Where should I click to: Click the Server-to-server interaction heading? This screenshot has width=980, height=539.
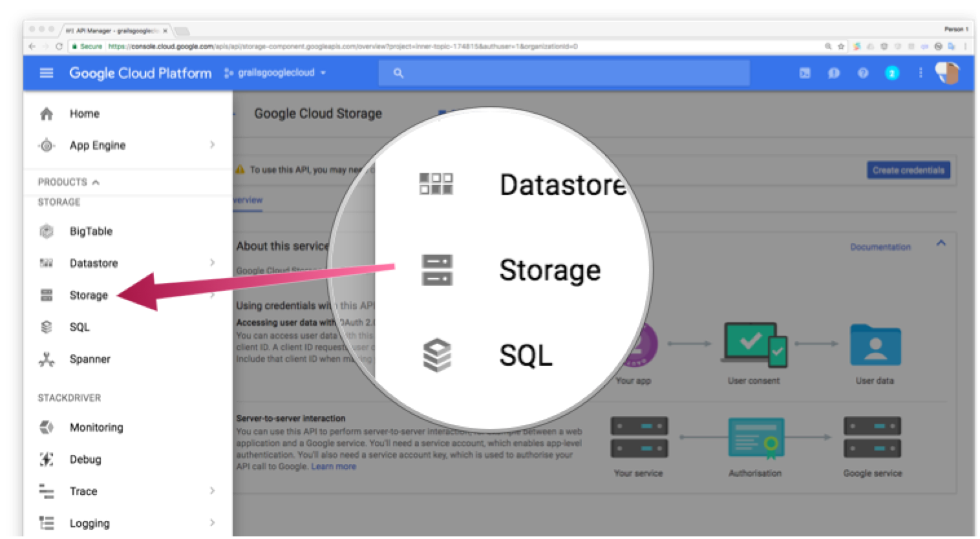coord(290,418)
